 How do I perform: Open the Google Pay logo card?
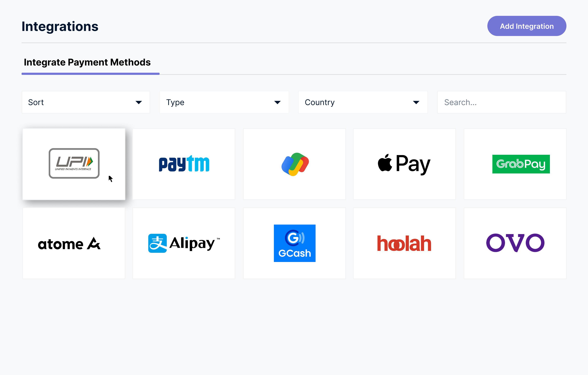point(295,164)
